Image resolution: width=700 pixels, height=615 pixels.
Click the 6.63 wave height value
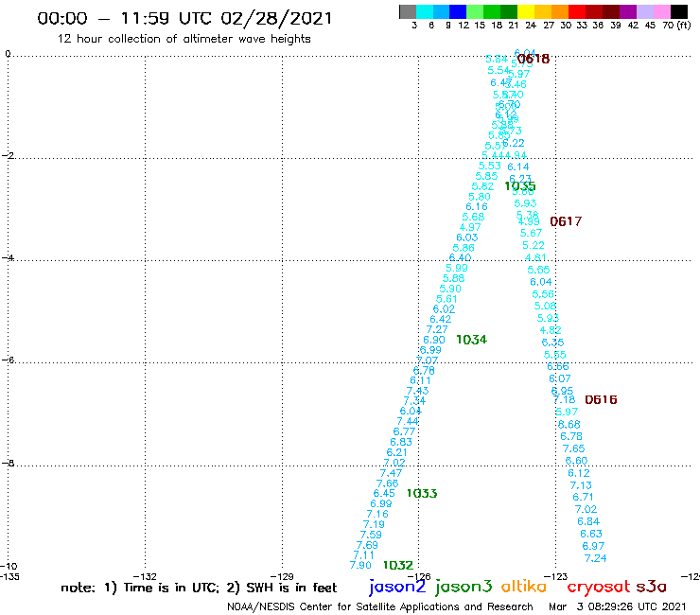pyautogui.click(x=591, y=535)
